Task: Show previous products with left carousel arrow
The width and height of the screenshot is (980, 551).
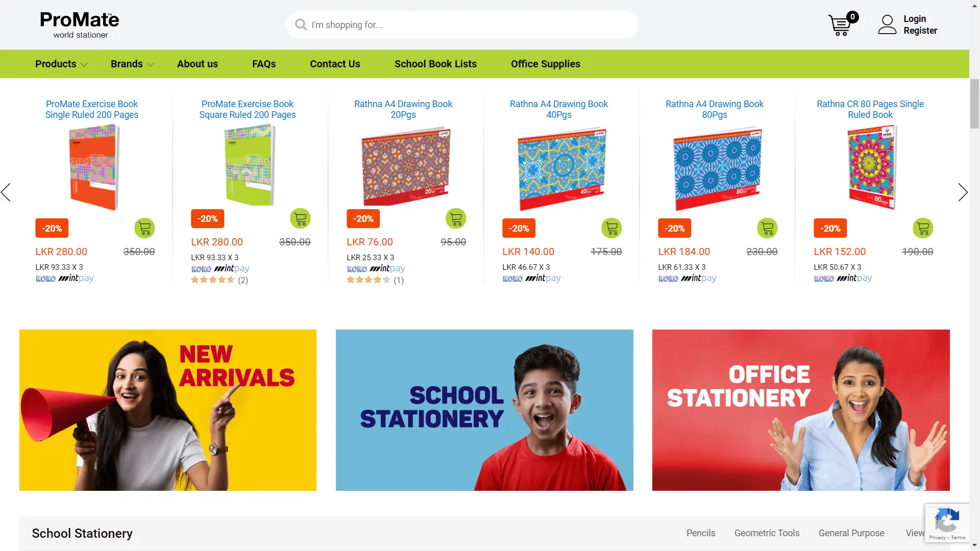Action: click(x=6, y=192)
